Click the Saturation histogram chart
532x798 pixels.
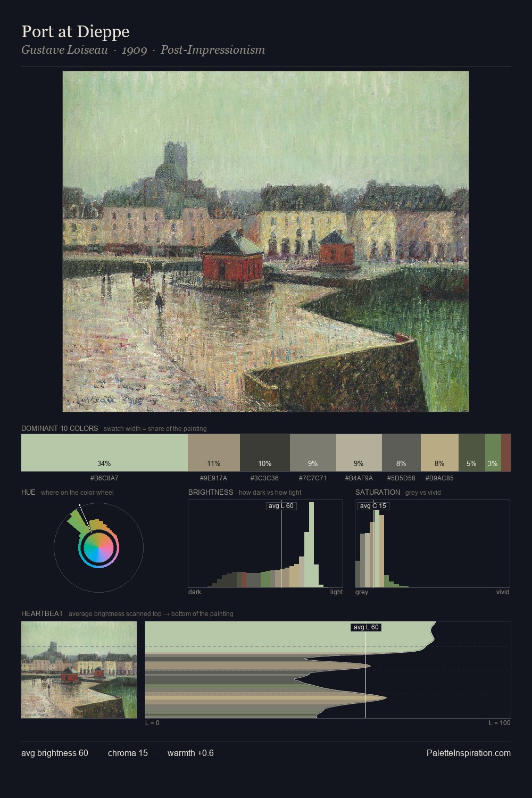click(x=433, y=544)
